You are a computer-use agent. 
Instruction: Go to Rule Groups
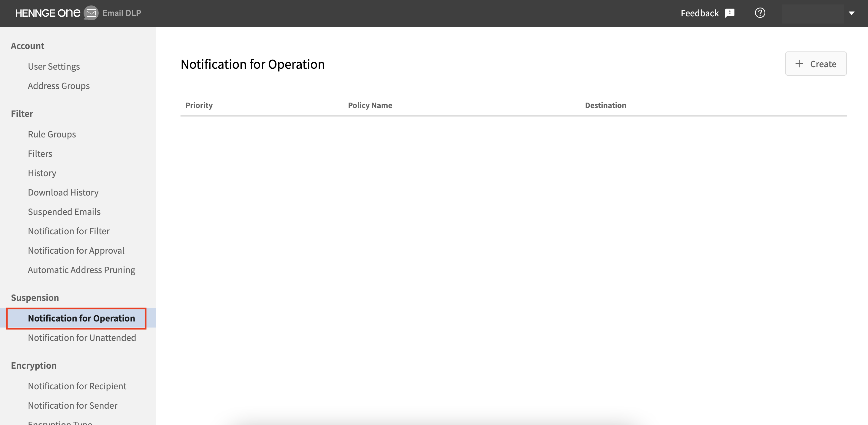click(x=52, y=134)
